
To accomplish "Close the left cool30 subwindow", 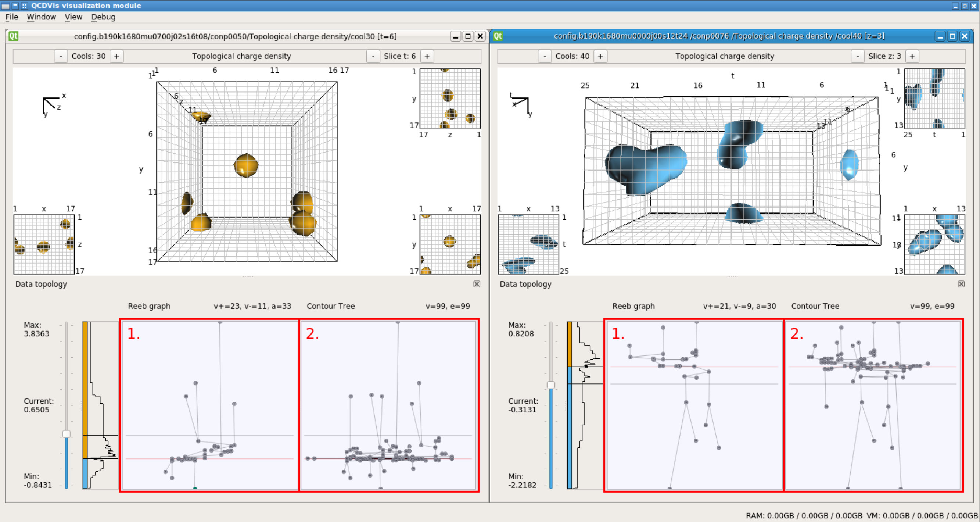I will (x=480, y=36).
